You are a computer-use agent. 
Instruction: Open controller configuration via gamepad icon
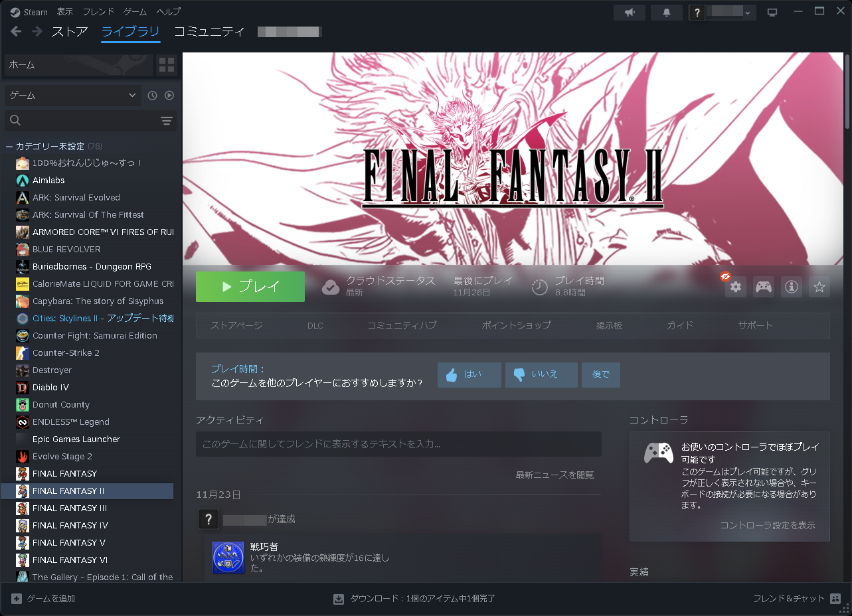tap(762, 287)
